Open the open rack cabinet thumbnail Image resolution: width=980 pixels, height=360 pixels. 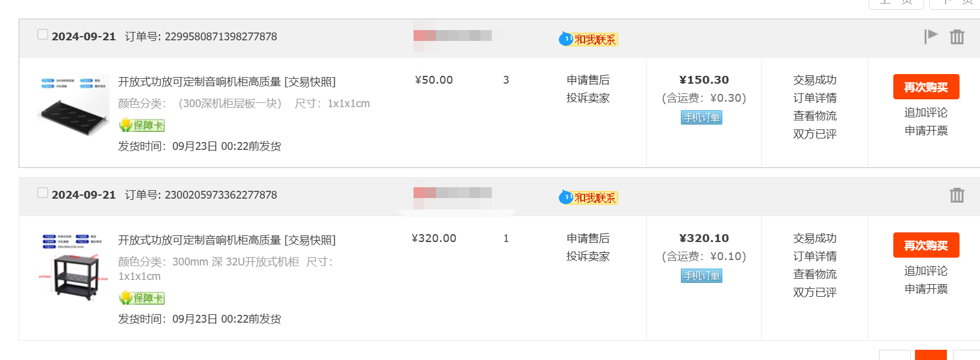pyautogui.click(x=73, y=266)
